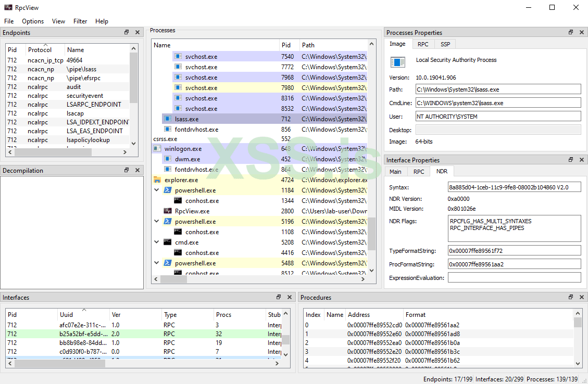
Task: Float the Interfaces panel
Action: [x=279, y=297]
